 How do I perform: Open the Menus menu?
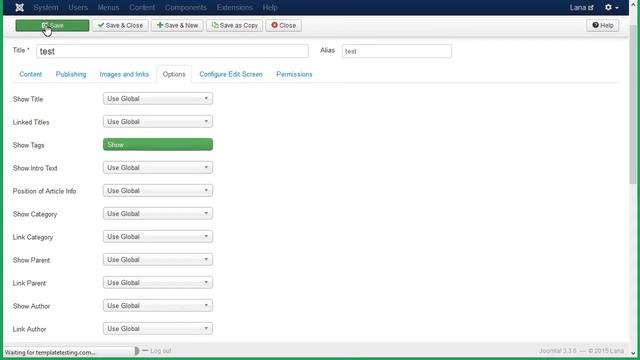click(108, 7)
